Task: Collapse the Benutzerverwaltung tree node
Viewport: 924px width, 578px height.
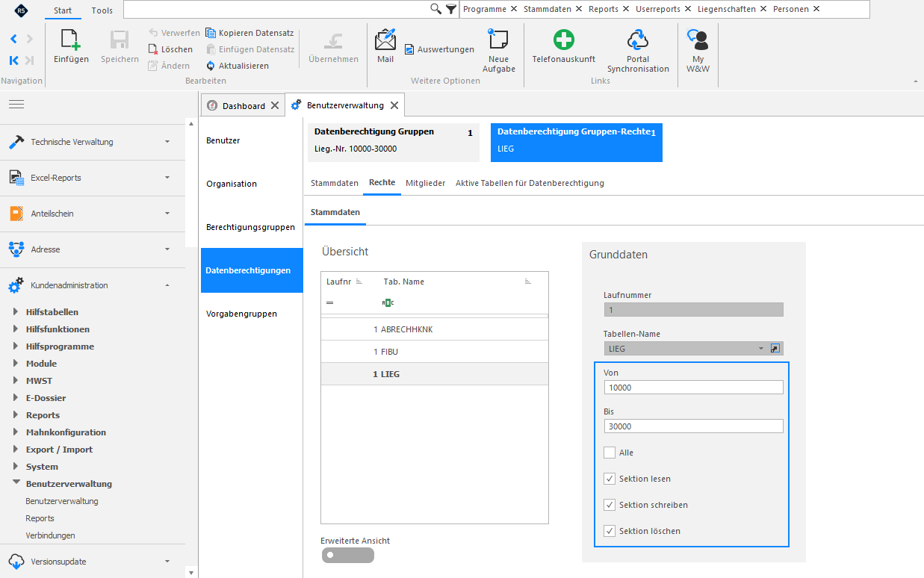Action: 17,483
